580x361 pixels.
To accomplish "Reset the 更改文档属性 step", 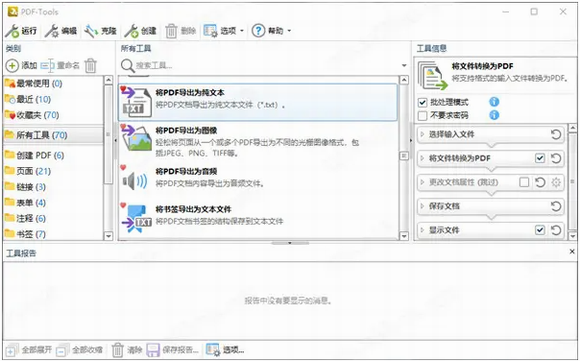I will pos(540,182).
